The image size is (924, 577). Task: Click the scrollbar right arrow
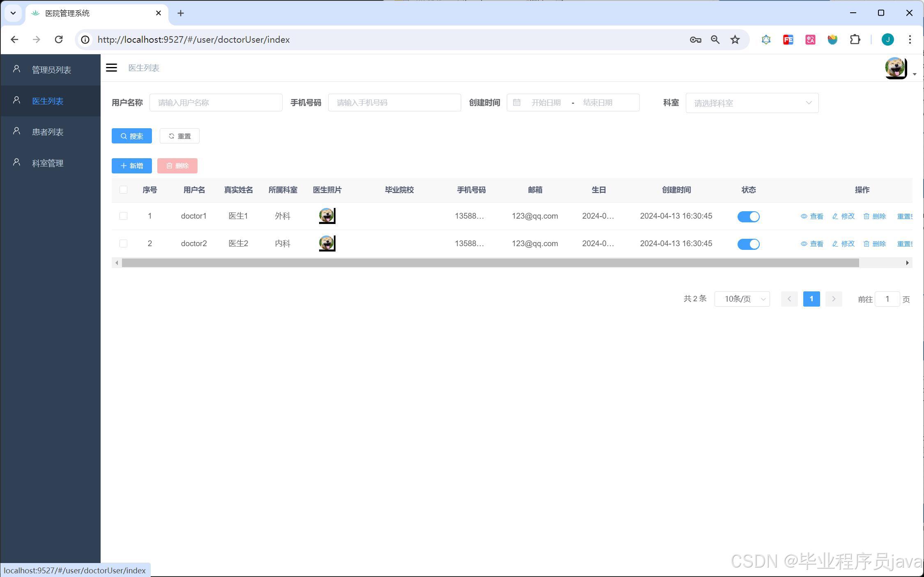click(907, 263)
